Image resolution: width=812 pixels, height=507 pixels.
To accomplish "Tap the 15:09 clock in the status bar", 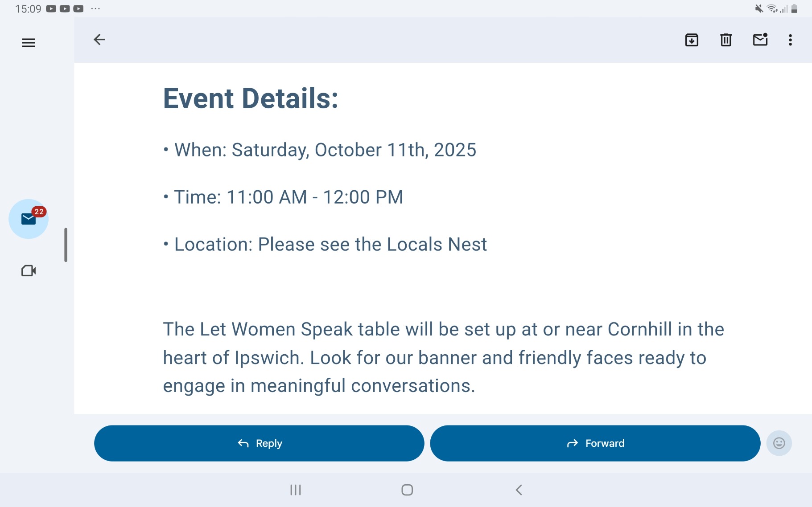I will tap(28, 9).
